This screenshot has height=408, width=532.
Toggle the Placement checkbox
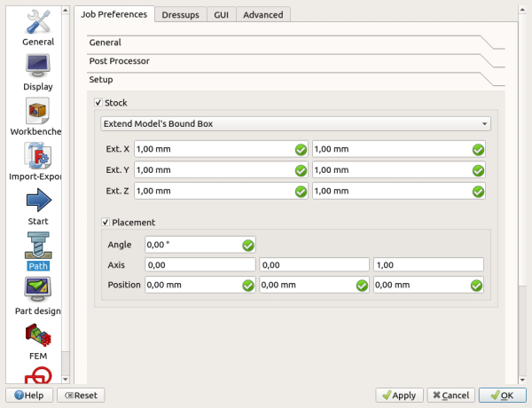(106, 222)
